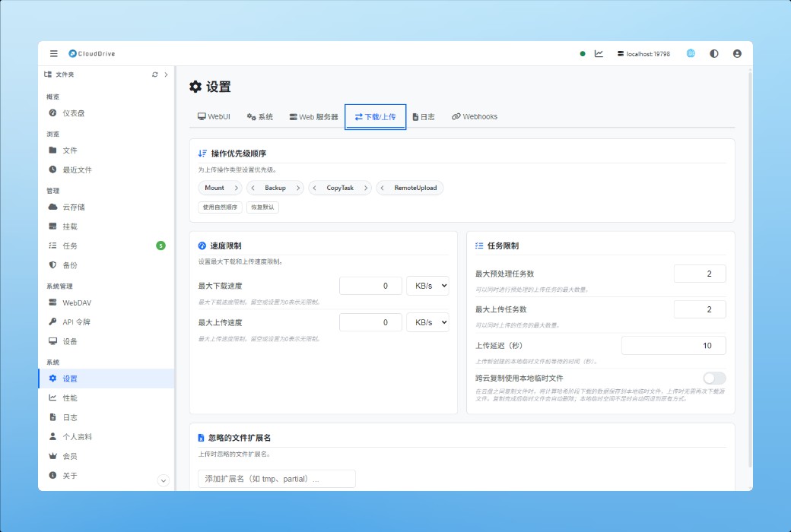Image resolution: width=791 pixels, height=532 pixels.
Task: Click the 速度限制 heading
Action: coord(225,246)
